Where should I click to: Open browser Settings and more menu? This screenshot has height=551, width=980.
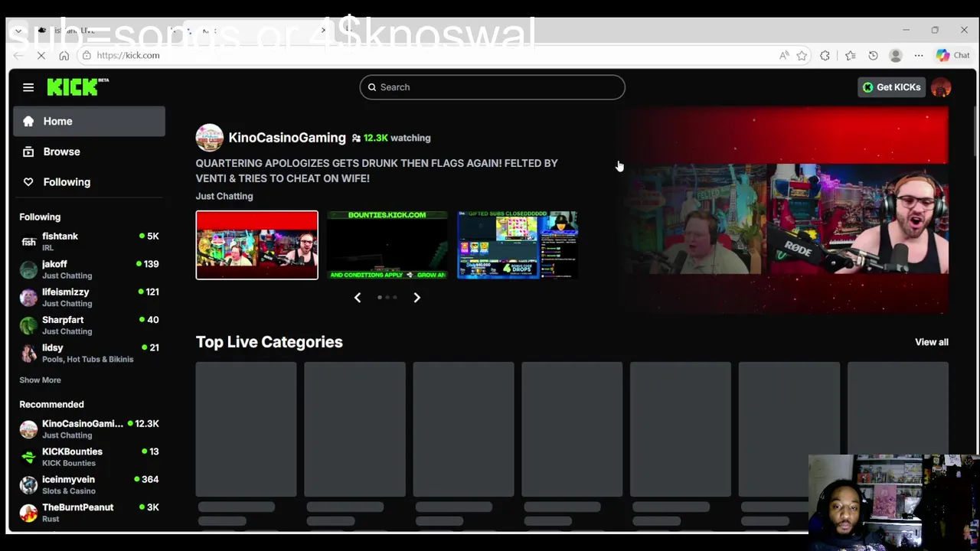tap(919, 55)
